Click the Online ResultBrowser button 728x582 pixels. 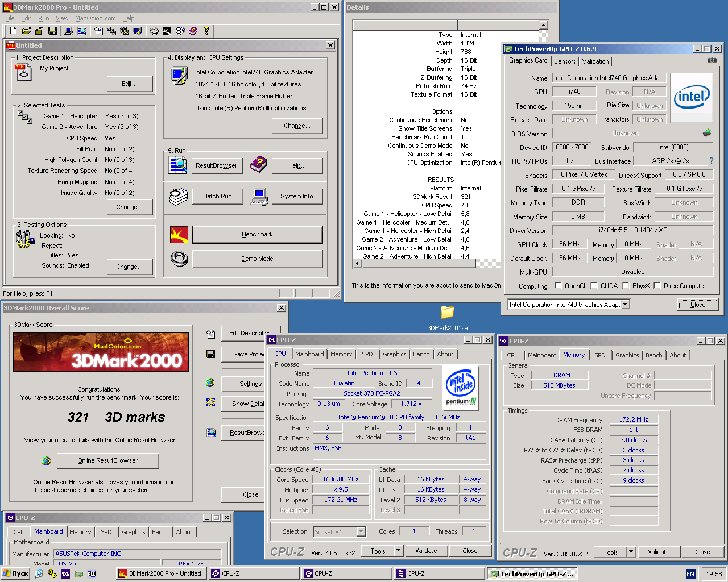(107, 460)
